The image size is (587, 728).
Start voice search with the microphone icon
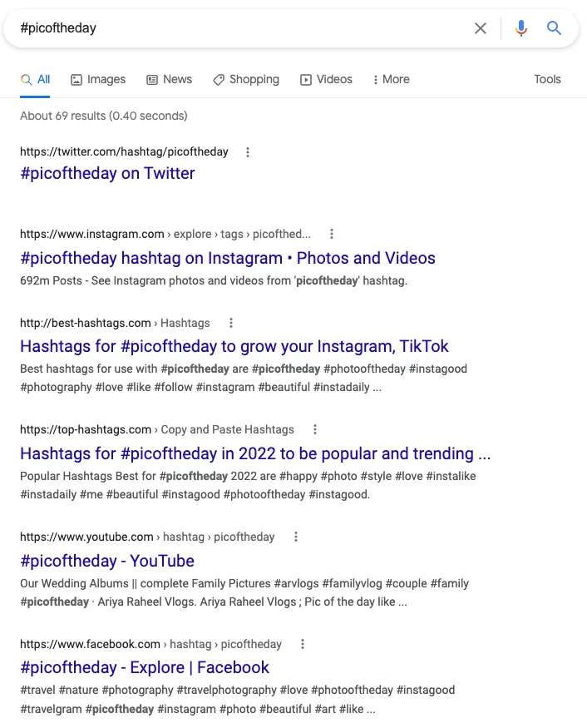(521, 27)
